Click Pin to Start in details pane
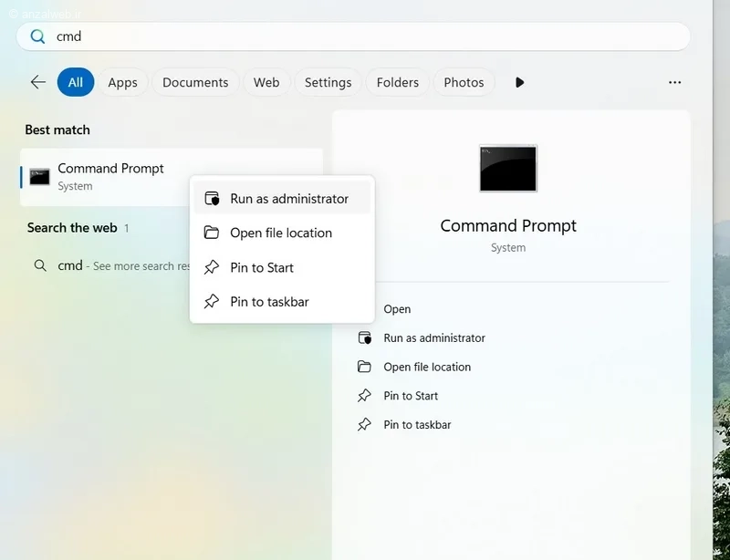This screenshot has width=730, height=560. (411, 396)
